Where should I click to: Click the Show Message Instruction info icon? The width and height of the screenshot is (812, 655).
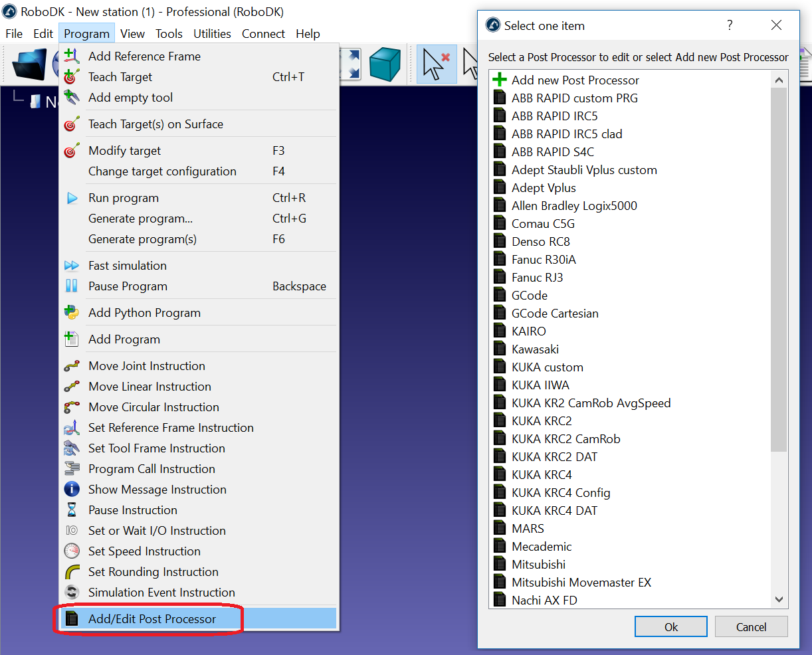pos(72,489)
